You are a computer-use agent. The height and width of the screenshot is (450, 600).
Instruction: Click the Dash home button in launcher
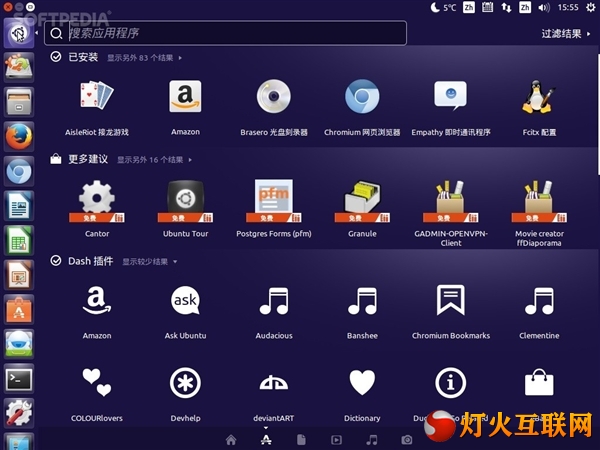(x=19, y=33)
